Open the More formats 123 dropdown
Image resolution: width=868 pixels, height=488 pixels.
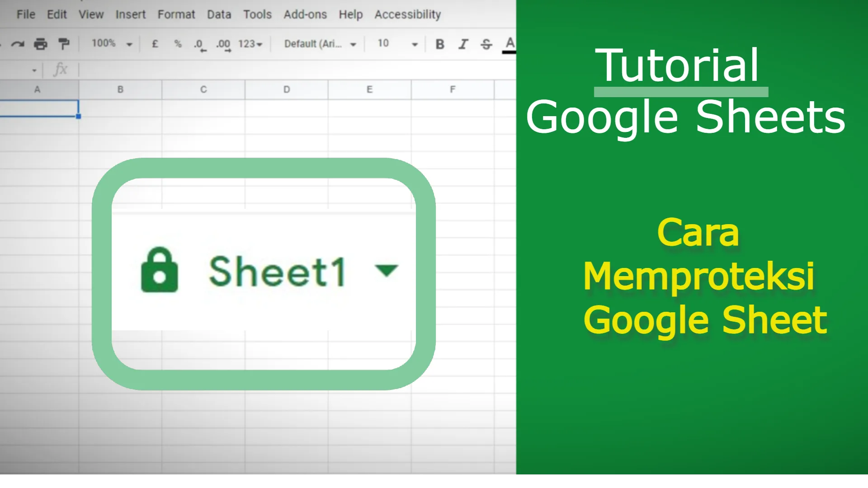click(x=250, y=43)
